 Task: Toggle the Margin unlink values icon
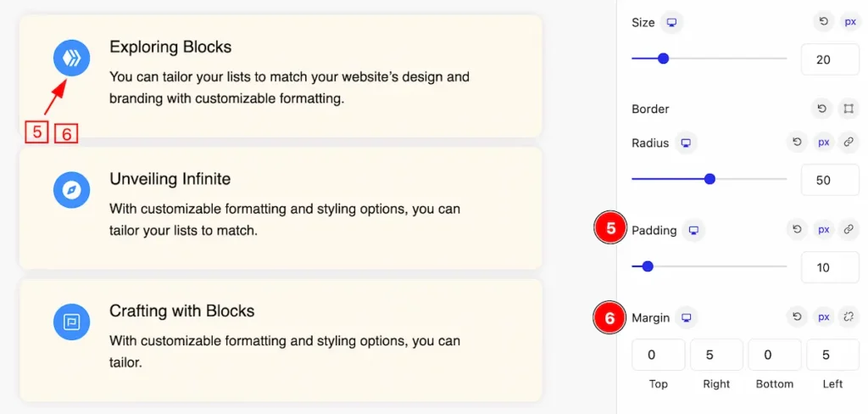point(848,317)
